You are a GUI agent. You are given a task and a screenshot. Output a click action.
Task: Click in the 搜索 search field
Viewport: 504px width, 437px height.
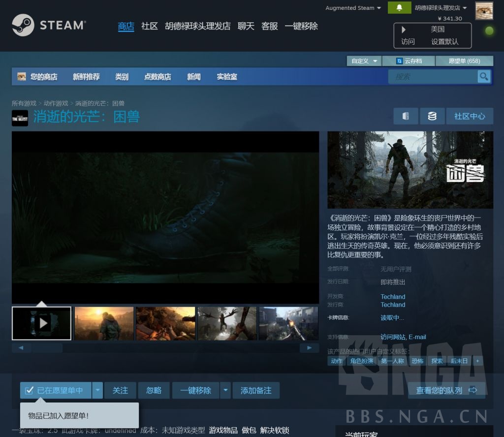click(432, 77)
